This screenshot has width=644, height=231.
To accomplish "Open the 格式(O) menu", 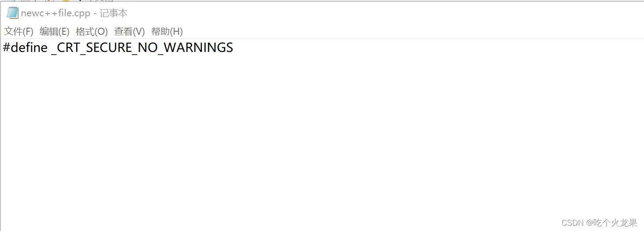I will pyautogui.click(x=92, y=32).
